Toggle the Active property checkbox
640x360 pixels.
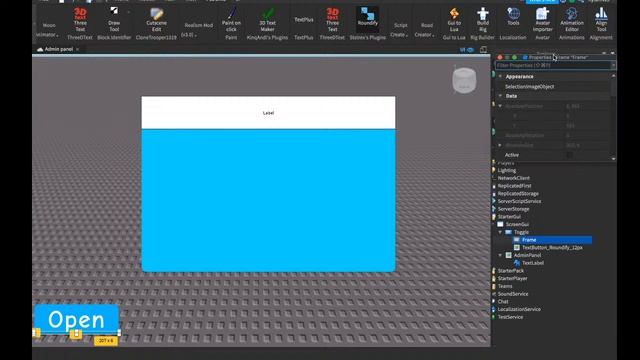[569, 155]
